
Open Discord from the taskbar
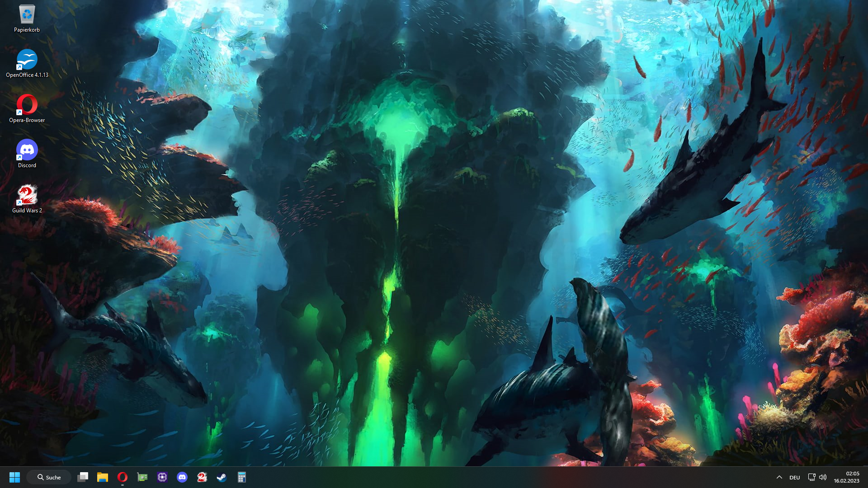tap(182, 477)
